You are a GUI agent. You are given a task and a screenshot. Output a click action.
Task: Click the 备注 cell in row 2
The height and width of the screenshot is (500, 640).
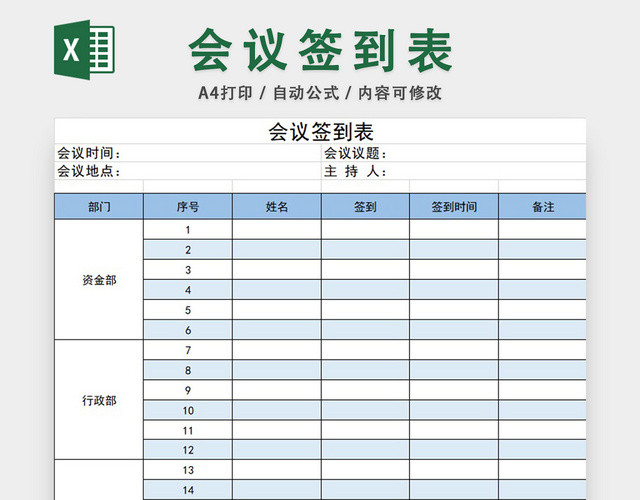pyautogui.click(x=542, y=250)
